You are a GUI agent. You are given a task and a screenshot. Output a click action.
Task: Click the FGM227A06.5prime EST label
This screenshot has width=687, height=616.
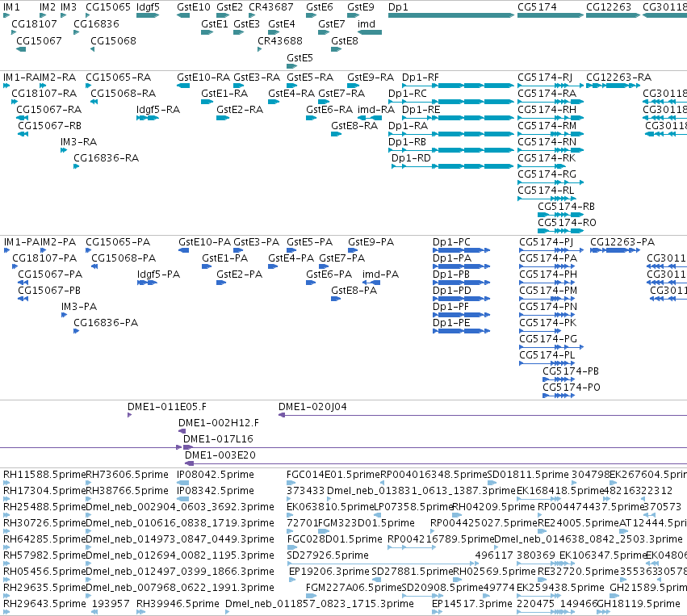point(354,588)
